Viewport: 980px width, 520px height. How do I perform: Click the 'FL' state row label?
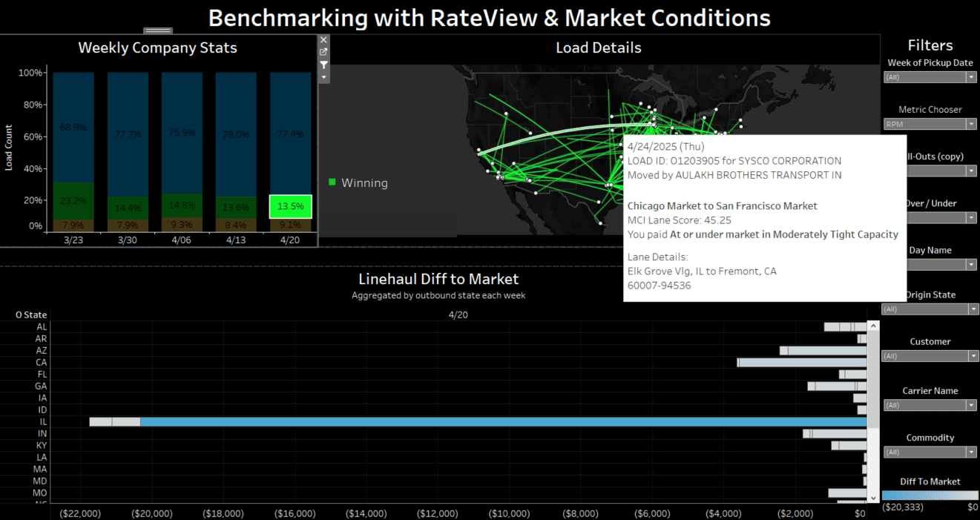(42, 374)
